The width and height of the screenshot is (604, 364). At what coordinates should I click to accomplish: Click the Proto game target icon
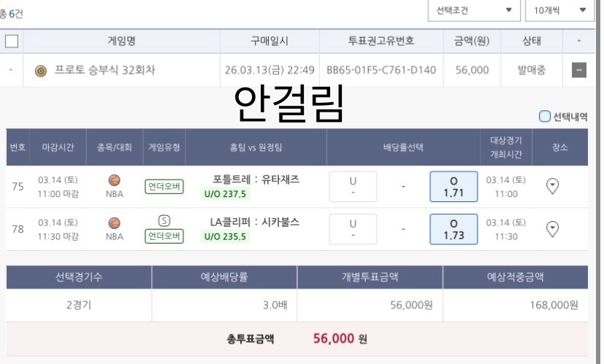tap(41, 71)
